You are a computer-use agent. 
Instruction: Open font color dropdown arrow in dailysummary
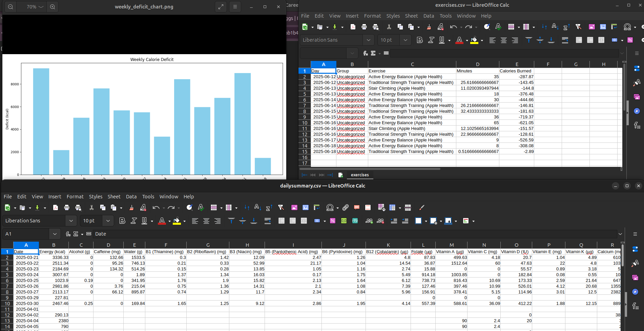point(169,221)
